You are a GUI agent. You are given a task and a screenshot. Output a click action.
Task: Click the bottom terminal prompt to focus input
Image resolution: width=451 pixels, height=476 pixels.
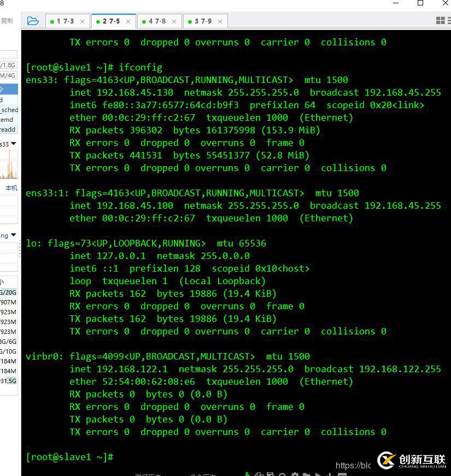coord(70,457)
